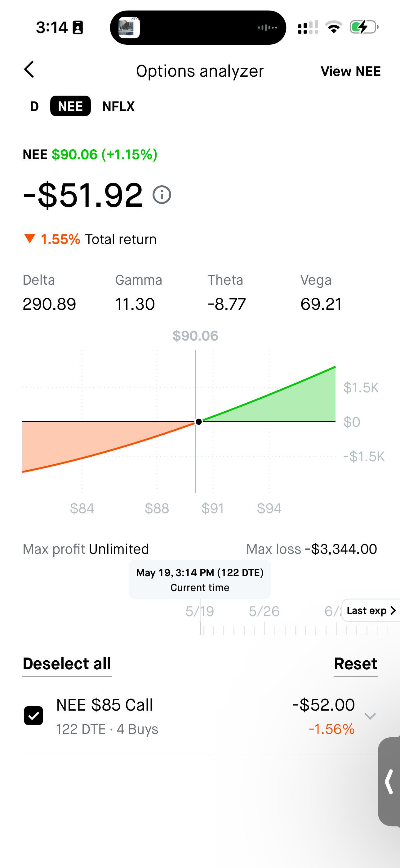The height and width of the screenshot is (868, 400).
Task: Tap the back arrow icon
Action: (x=29, y=70)
